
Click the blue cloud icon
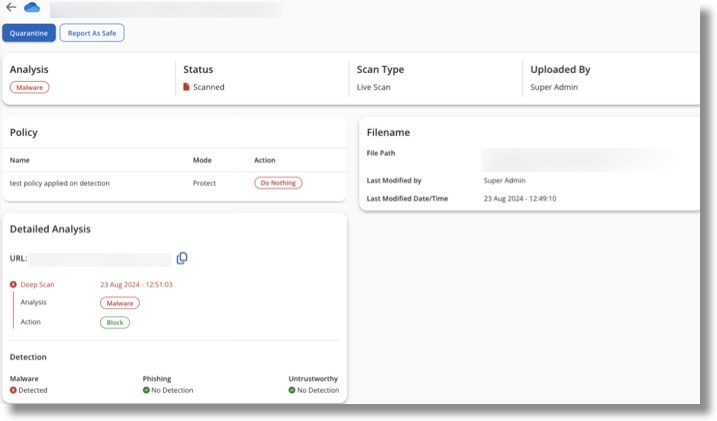tap(32, 8)
